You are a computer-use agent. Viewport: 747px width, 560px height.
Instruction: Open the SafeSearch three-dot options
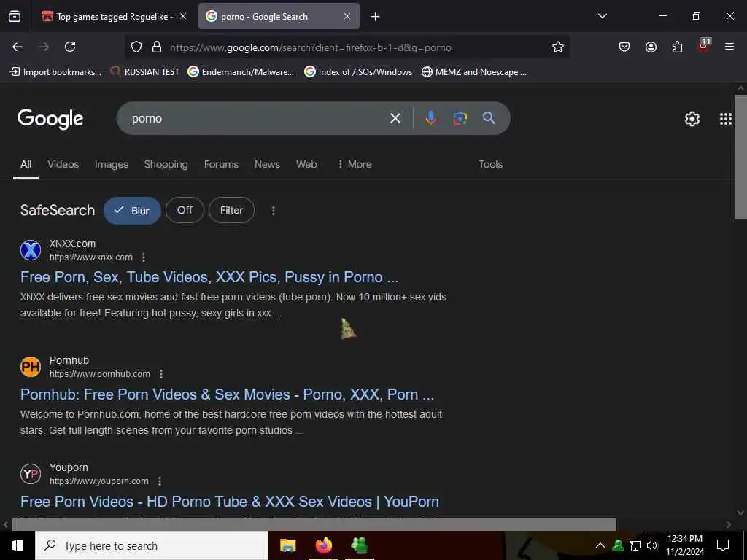(274, 211)
